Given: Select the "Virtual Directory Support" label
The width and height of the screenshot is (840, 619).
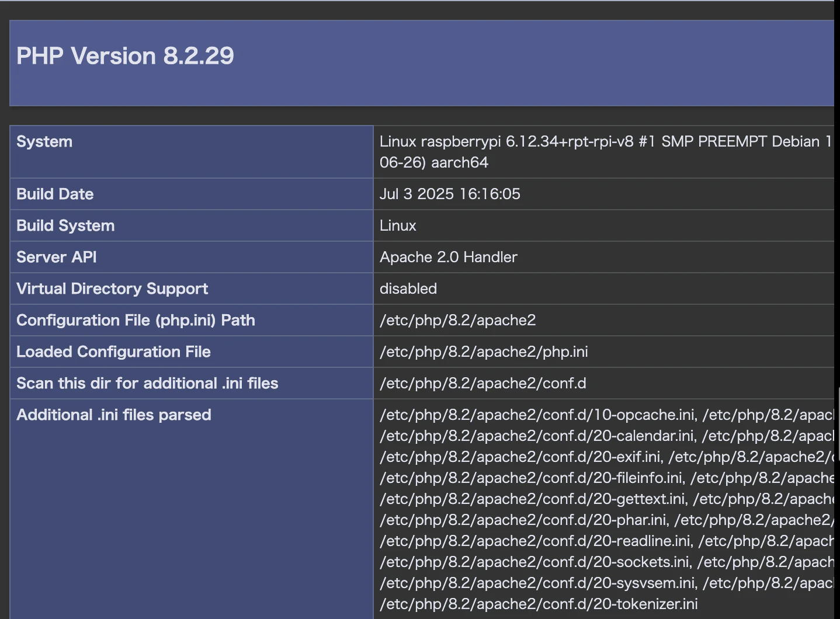Looking at the screenshot, I should tap(112, 288).
